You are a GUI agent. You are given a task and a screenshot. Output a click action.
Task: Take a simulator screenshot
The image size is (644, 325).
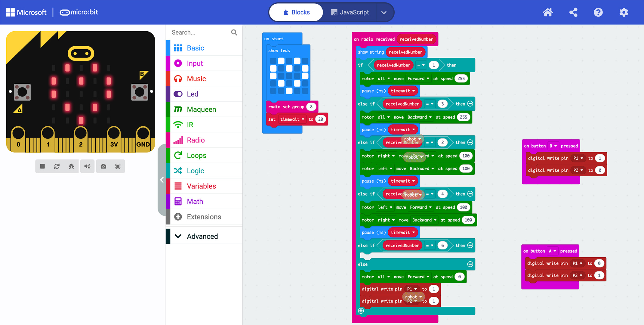pos(103,166)
